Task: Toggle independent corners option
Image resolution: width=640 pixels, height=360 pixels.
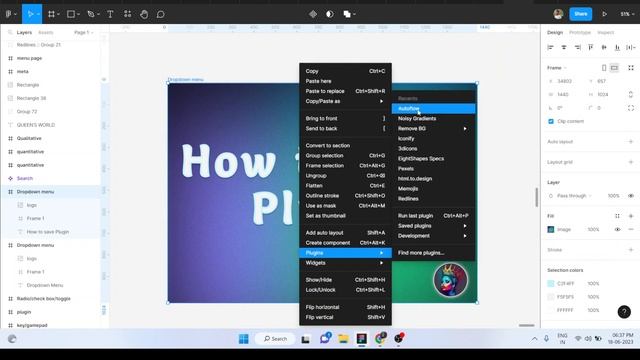Action: (631, 108)
